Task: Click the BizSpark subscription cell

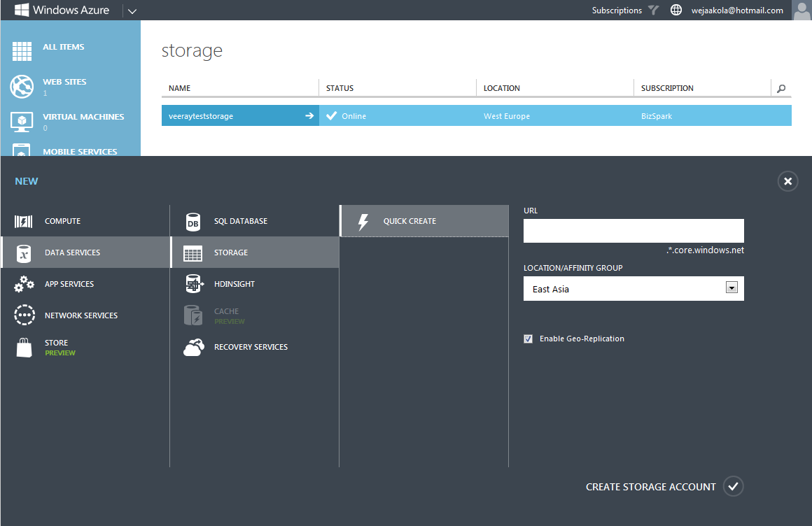Action: [657, 116]
